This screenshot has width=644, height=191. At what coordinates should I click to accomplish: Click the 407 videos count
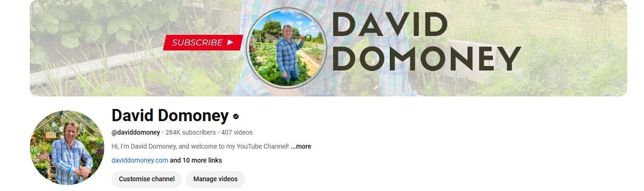coord(237,132)
